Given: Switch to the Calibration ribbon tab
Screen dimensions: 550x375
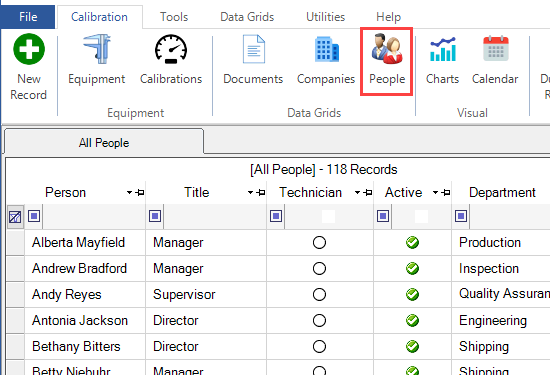Looking at the screenshot, I should pyautogui.click(x=99, y=16).
